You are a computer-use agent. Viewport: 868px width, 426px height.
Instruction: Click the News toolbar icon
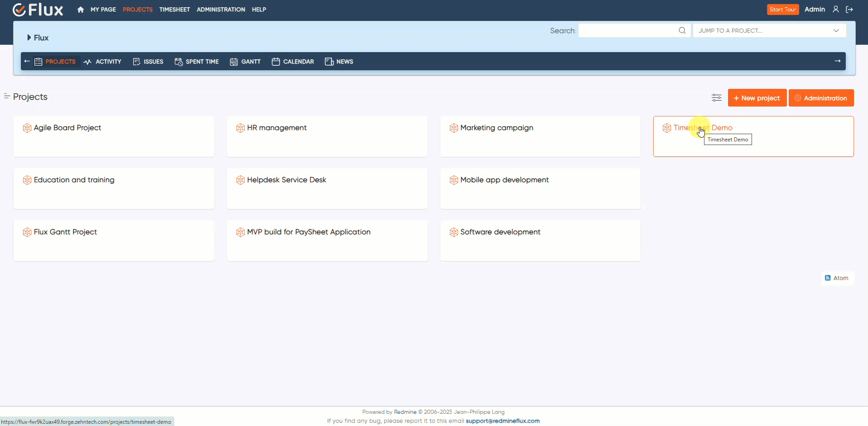pyautogui.click(x=329, y=62)
